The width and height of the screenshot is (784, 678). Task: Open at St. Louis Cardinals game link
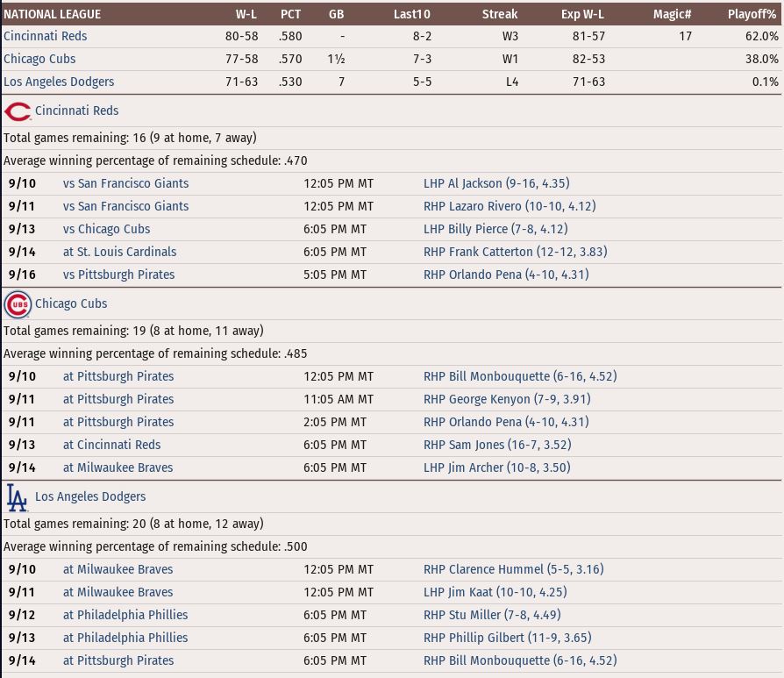pos(120,252)
